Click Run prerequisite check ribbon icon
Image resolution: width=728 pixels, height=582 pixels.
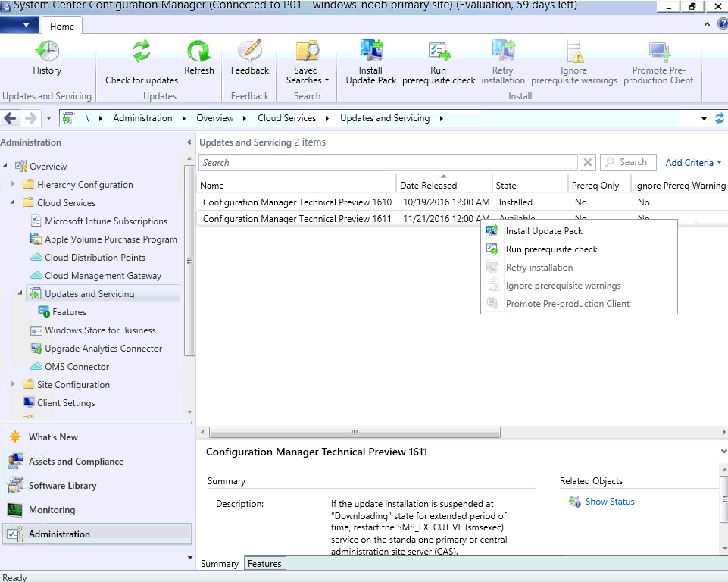pyautogui.click(x=439, y=51)
